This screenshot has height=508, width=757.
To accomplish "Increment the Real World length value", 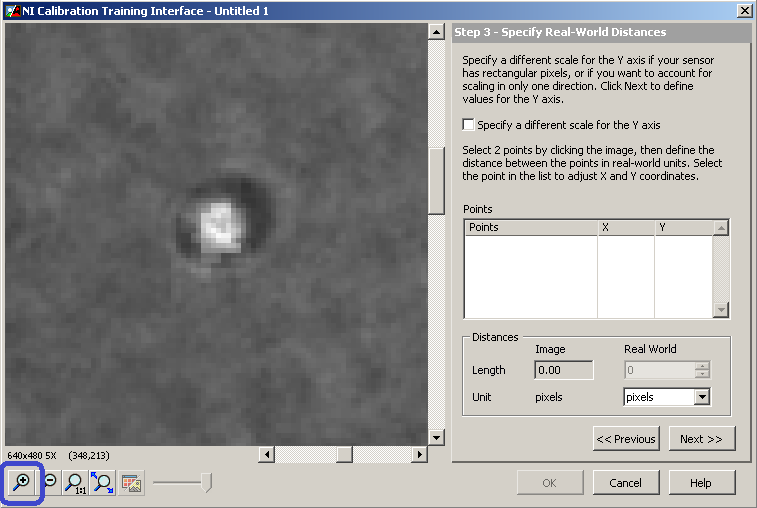I will pos(702,366).
